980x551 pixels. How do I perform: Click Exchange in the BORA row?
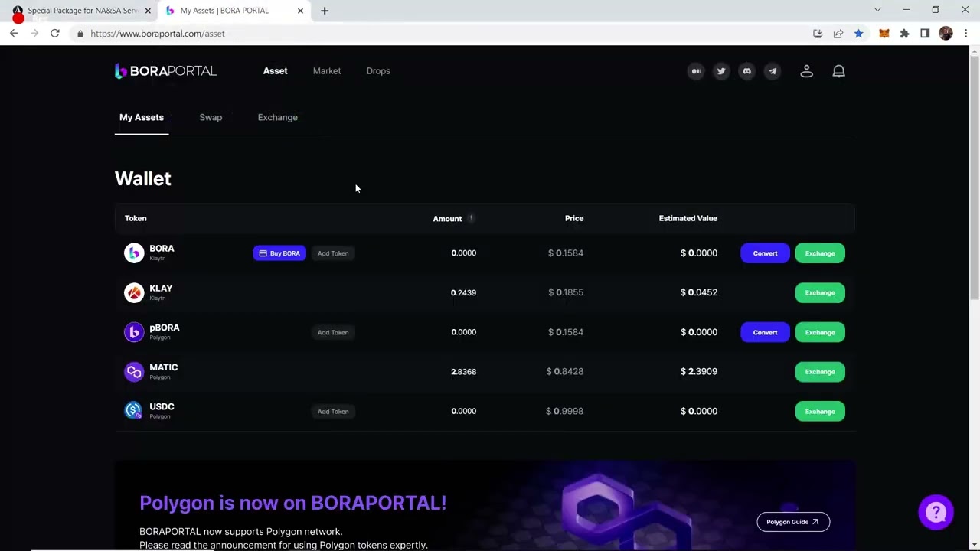coord(820,253)
